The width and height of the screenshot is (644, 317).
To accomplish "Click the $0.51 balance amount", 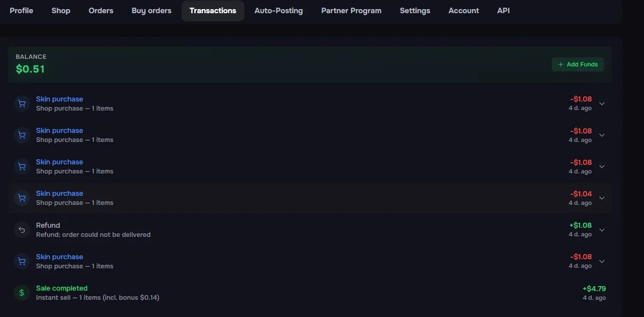I will click(30, 69).
